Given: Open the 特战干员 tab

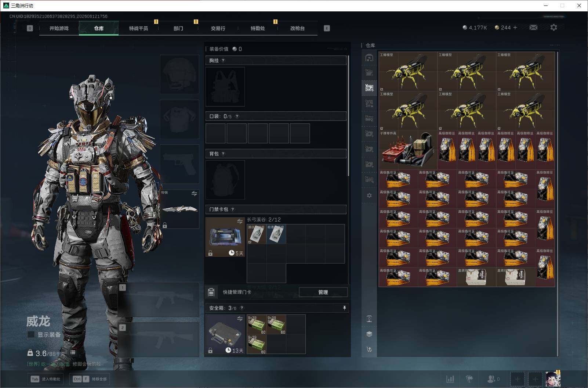Looking at the screenshot, I should pos(138,28).
